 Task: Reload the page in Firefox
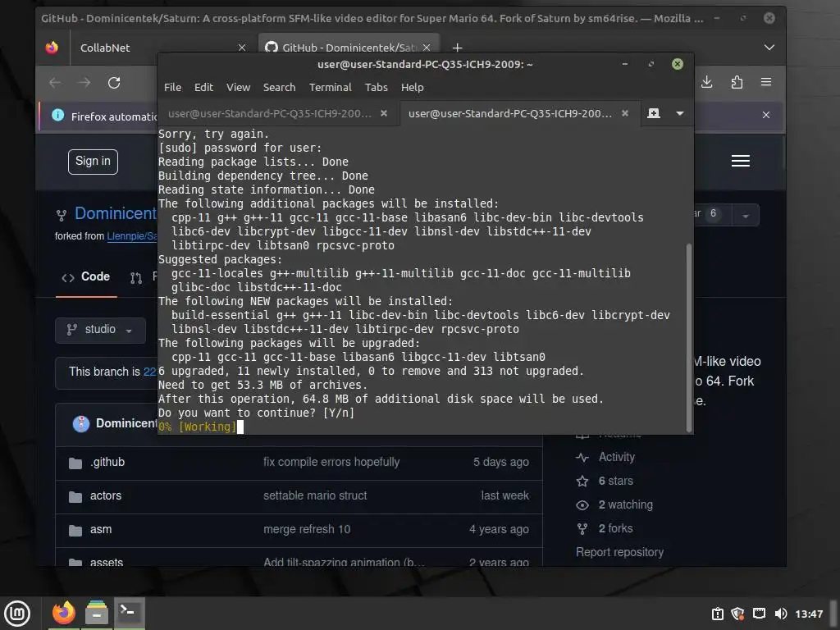(x=114, y=83)
